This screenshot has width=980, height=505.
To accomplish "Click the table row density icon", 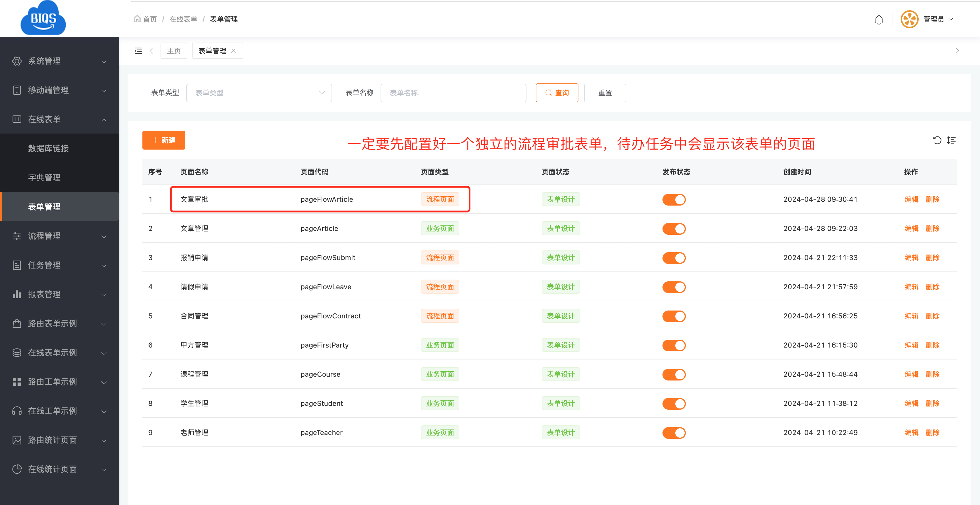I will click(951, 140).
